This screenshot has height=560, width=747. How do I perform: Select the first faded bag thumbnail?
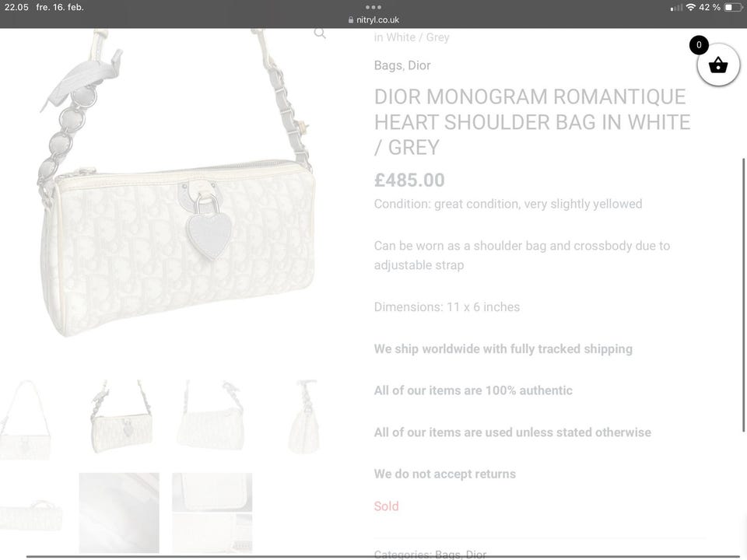[x=25, y=419]
